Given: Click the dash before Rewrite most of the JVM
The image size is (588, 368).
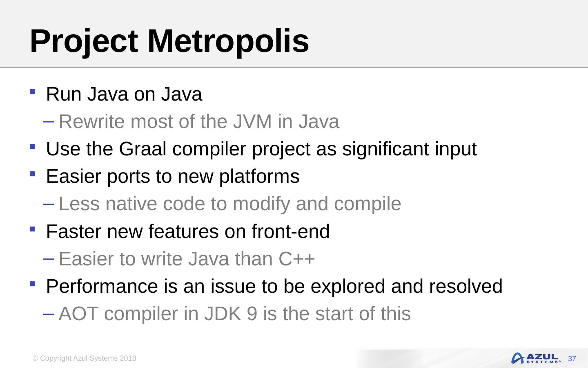Looking at the screenshot, I should pos(48,121).
